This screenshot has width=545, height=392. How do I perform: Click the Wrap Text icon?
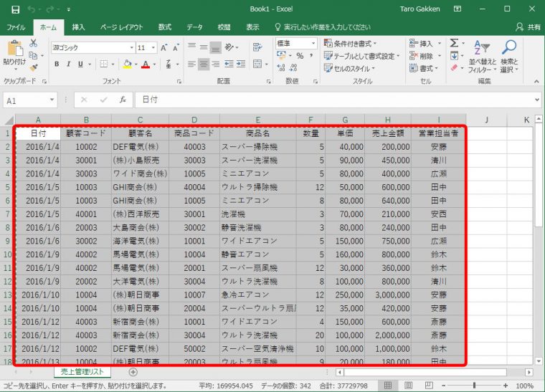[x=257, y=47]
